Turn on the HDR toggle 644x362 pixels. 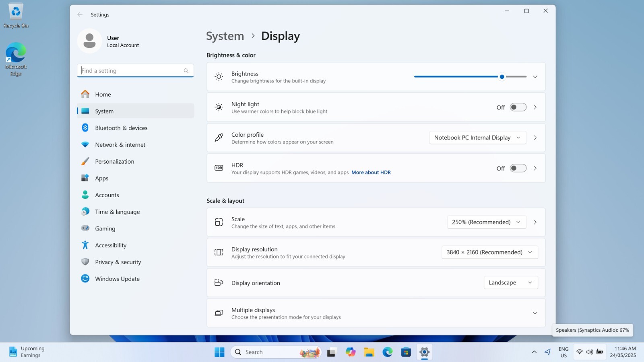point(518,168)
